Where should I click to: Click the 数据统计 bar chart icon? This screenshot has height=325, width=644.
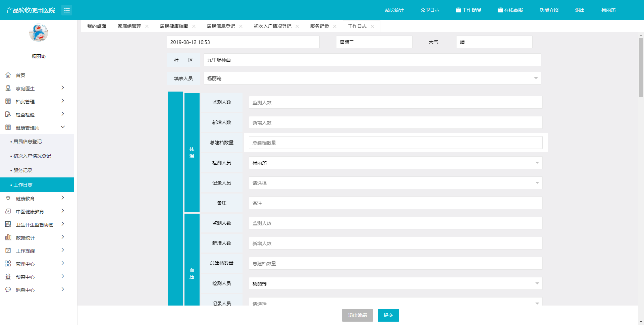(x=8, y=237)
